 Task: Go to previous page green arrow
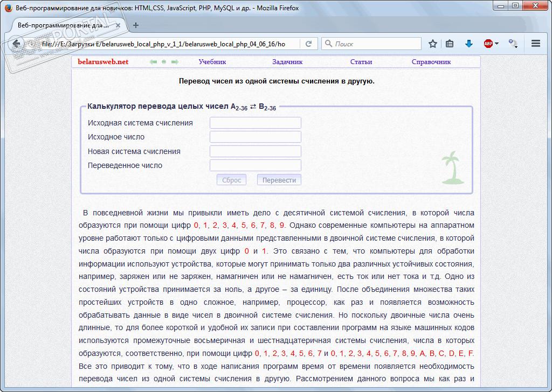click(x=153, y=62)
